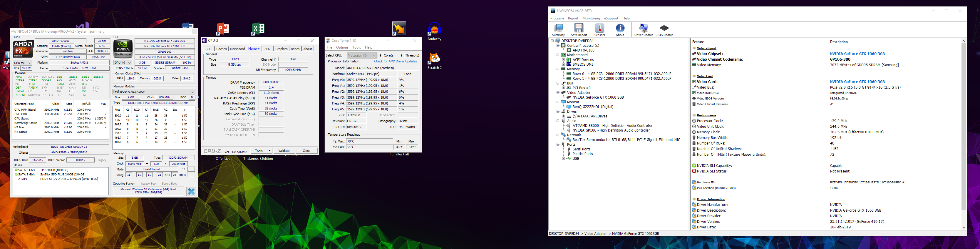Viewport: 980px width, 249px height.
Task: Click the AMD FX logo in System Summary
Action: (x=23, y=49)
